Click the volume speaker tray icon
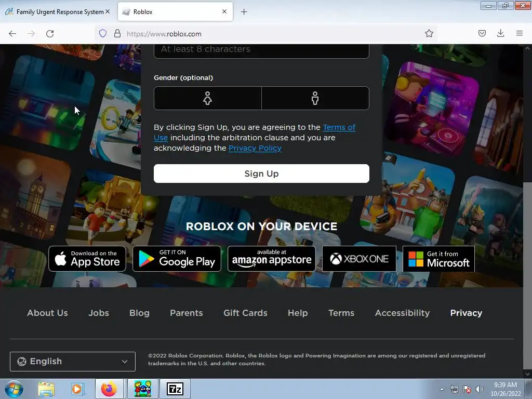This screenshot has height=399, width=532. (x=480, y=389)
